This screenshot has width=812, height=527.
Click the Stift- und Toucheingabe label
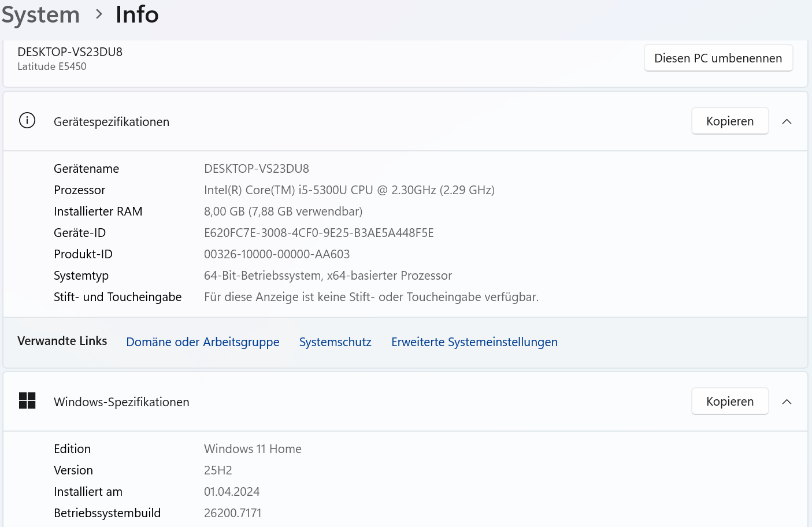pyautogui.click(x=118, y=297)
